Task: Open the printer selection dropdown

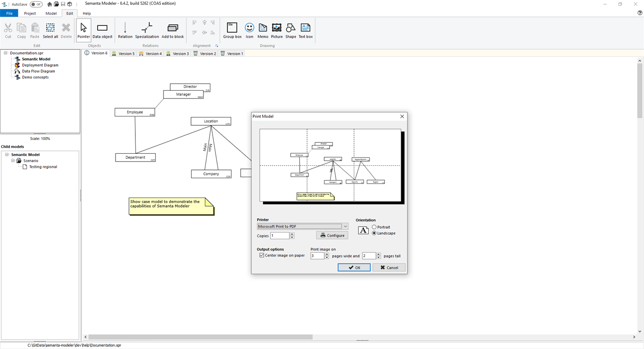Action: [x=345, y=226]
